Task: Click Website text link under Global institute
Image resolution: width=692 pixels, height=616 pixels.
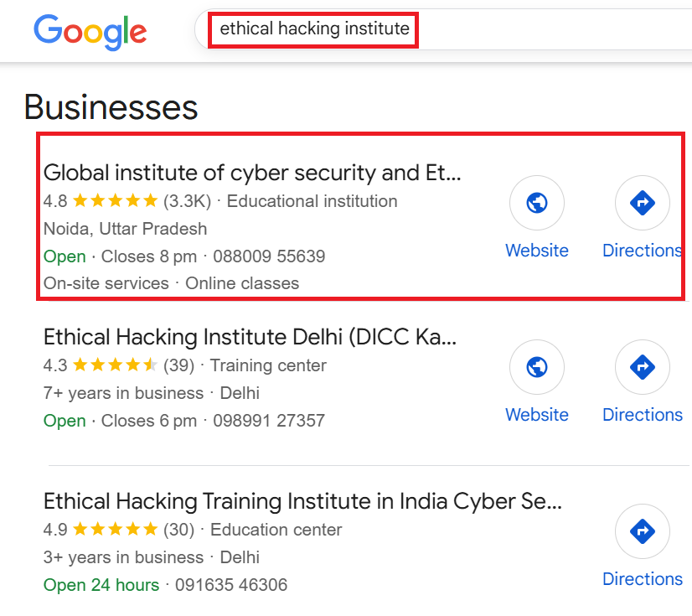Action: coord(537,251)
